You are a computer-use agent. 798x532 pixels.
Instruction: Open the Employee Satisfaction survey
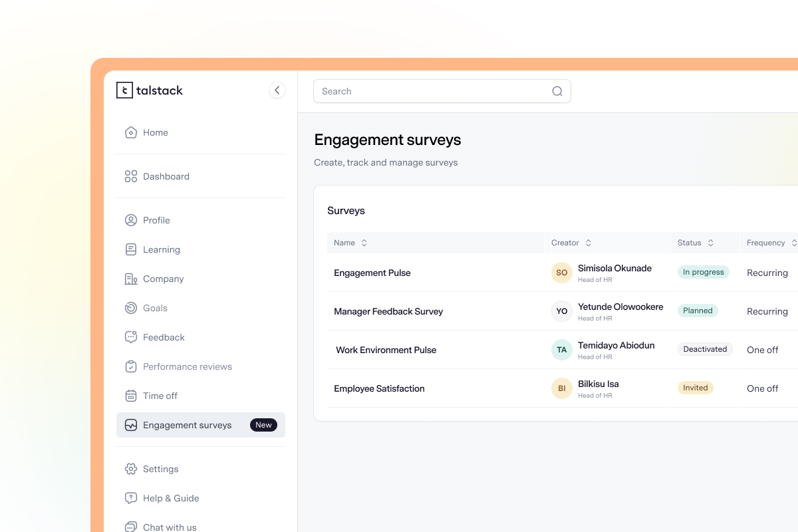click(379, 388)
